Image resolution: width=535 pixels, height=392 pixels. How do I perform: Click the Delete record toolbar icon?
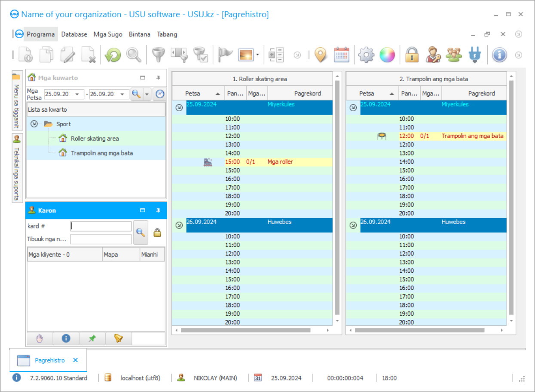coord(89,55)
